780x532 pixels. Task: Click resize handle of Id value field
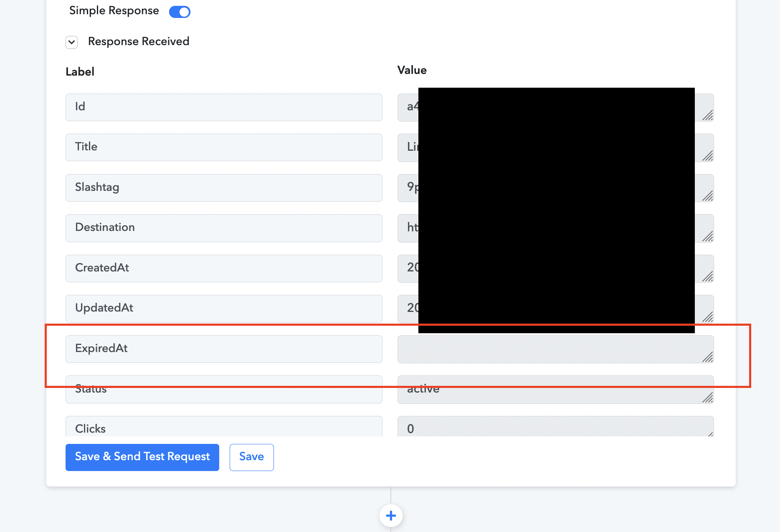(708, 115)
